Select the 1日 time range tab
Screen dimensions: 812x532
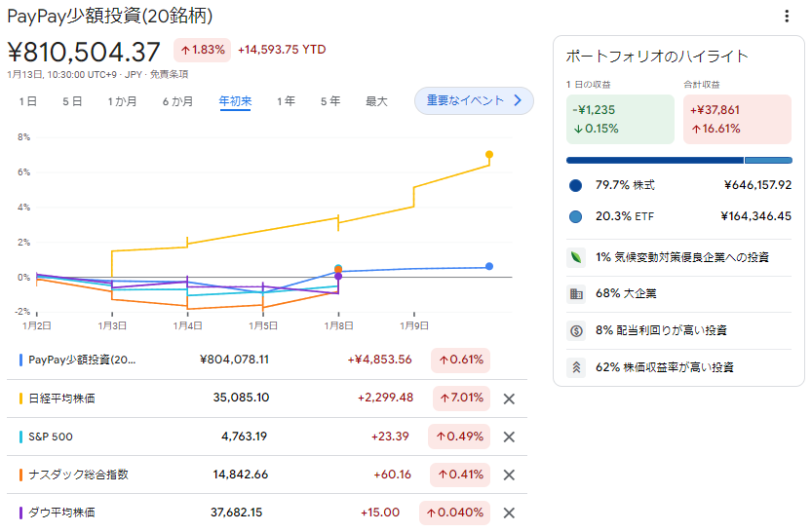pos(28,101)
